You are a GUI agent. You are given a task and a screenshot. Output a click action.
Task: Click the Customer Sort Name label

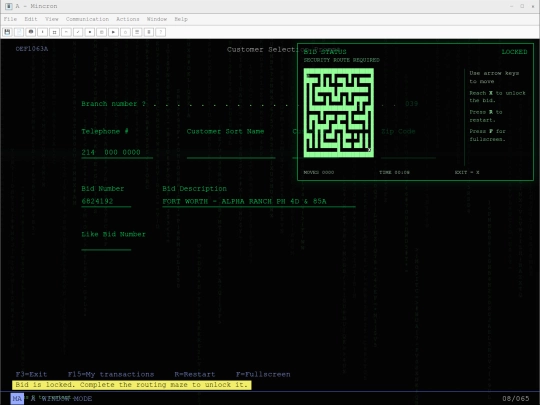[x=225, y=131]
